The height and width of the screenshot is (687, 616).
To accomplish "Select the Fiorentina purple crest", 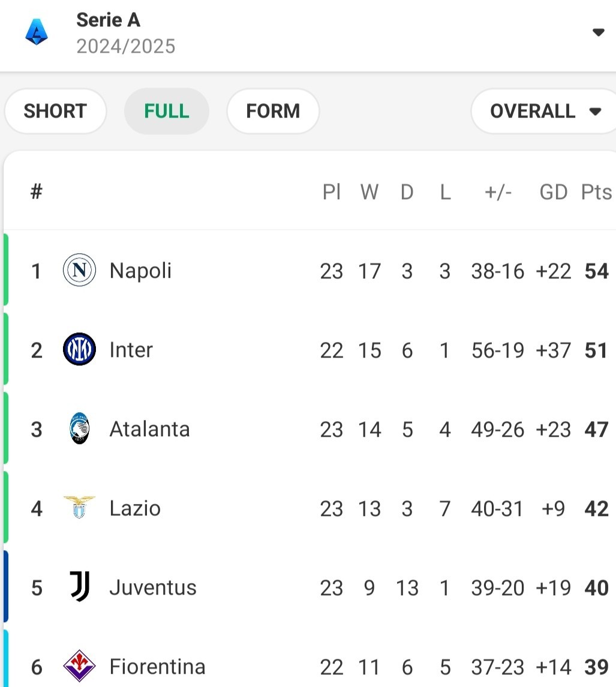I will click(79, 666).
